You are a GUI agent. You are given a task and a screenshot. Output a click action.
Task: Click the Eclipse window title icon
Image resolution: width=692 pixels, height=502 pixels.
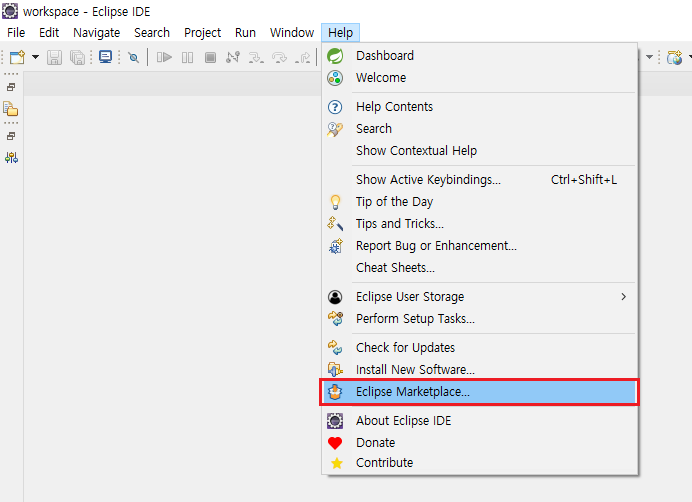[10, 11]
